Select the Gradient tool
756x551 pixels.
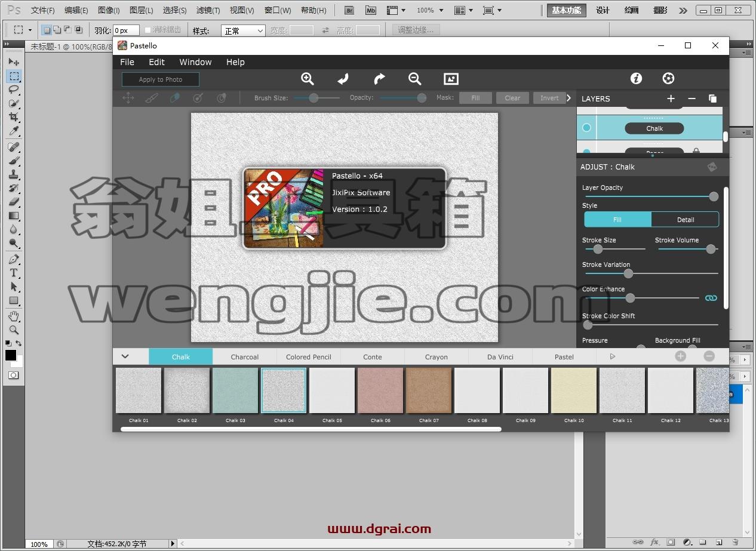pyautogui.click(x=13, y=216)
